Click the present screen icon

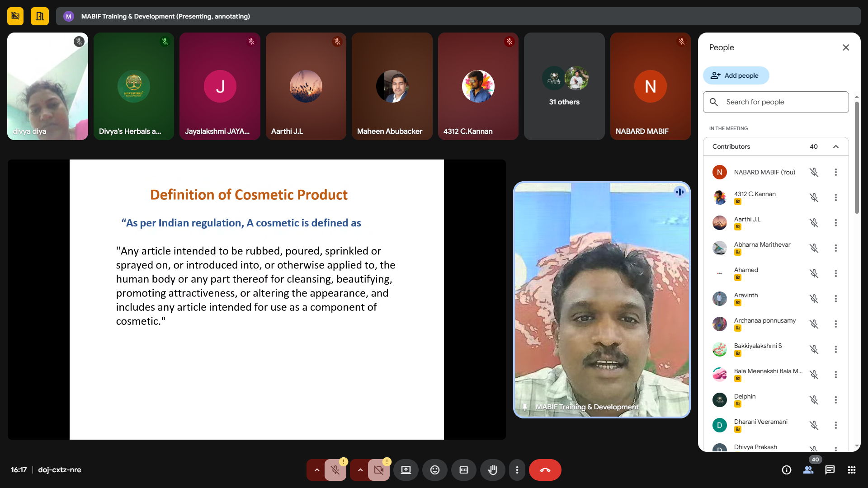point(406,470)
